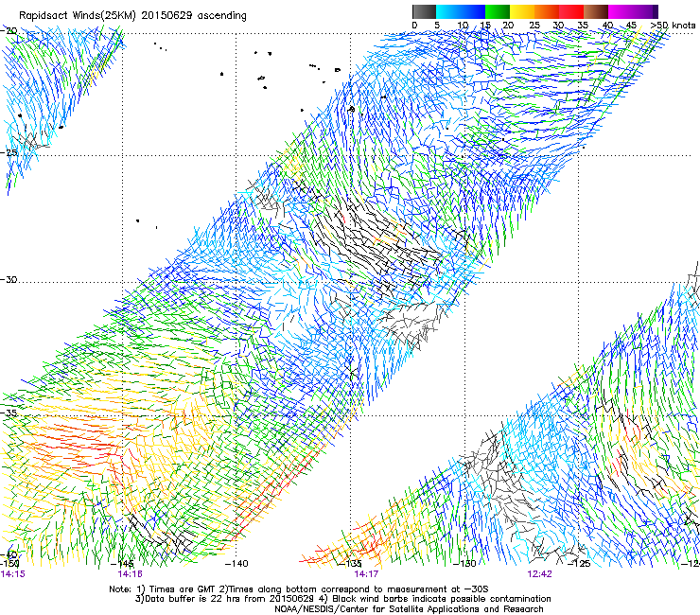Click the purple 14:16 time label

click(130, 574)
